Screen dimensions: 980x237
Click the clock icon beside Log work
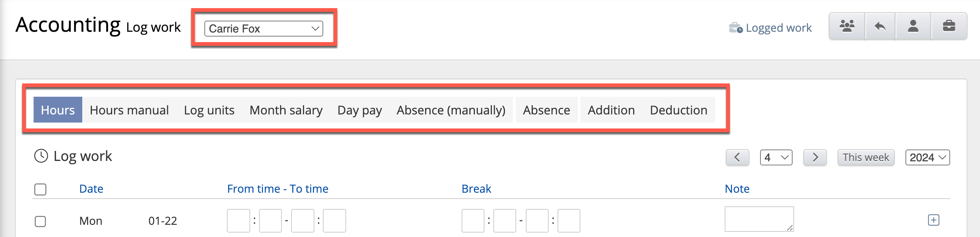tap(41, 156)
